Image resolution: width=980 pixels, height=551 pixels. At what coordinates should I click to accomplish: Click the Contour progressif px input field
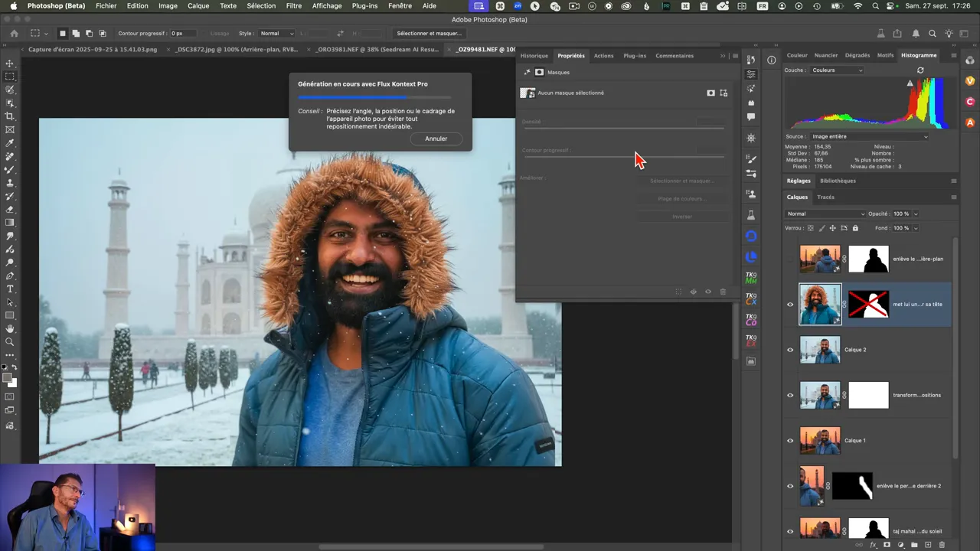tap(182, 34)
